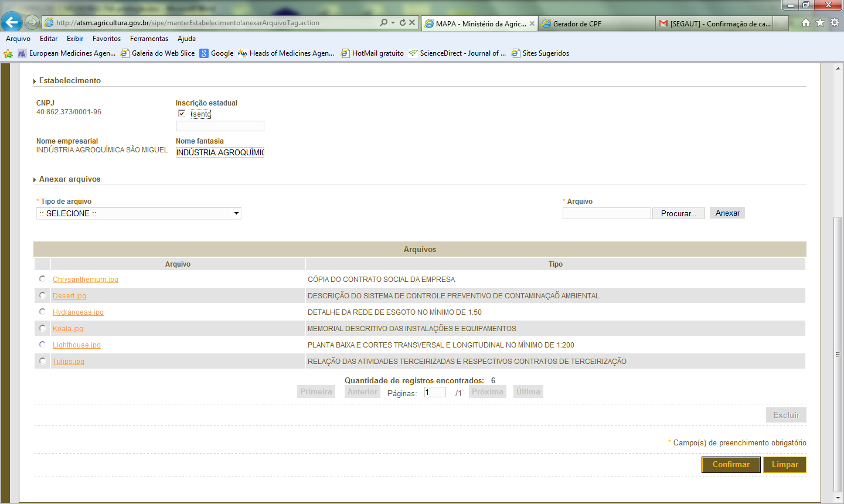Open the Favoritos menu
844x504 pixels.
pos(107,39)
